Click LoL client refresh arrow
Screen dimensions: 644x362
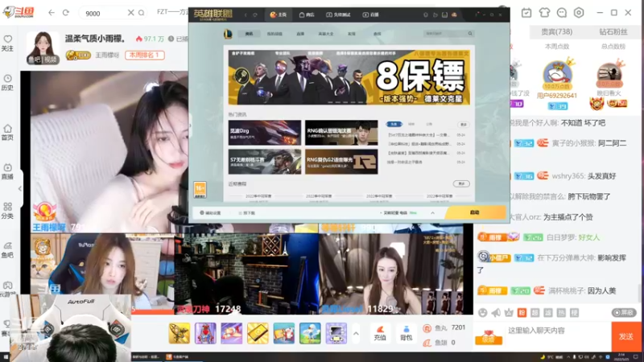coord(255,14)
